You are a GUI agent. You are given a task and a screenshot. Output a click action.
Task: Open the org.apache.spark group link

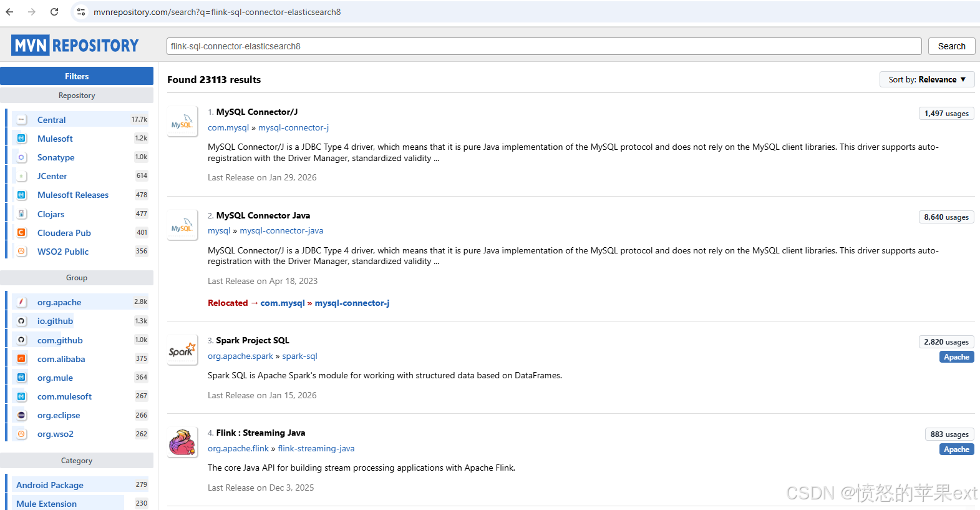241,356
